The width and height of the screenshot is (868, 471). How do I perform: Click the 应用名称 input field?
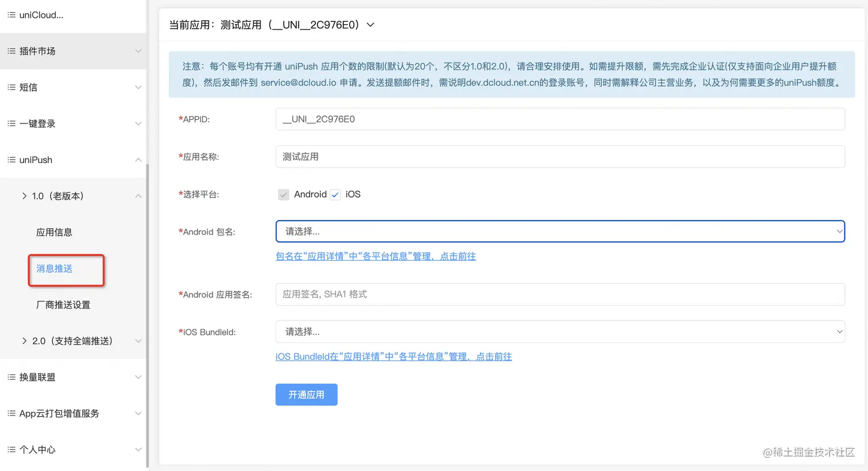tap(560, 156)
